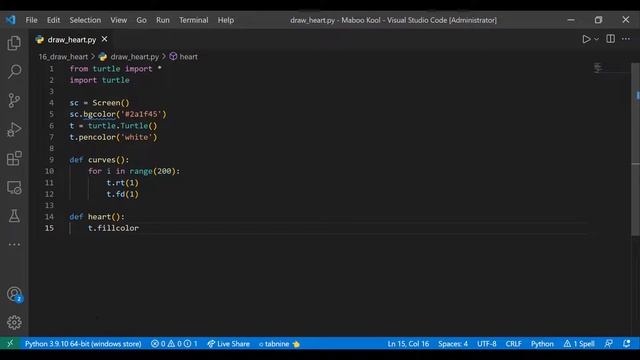
Task: Open remote window indicator in status bar
Action: [x=10, y=344]
